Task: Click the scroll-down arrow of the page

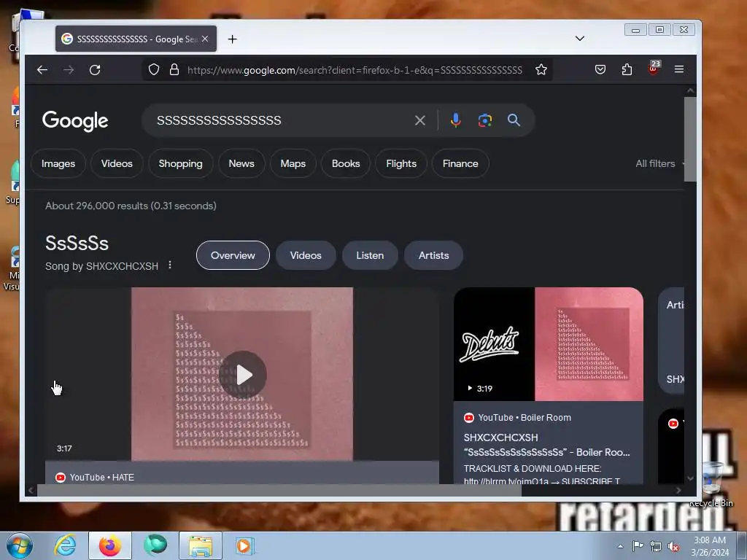Action: click(x=690, y=478)
